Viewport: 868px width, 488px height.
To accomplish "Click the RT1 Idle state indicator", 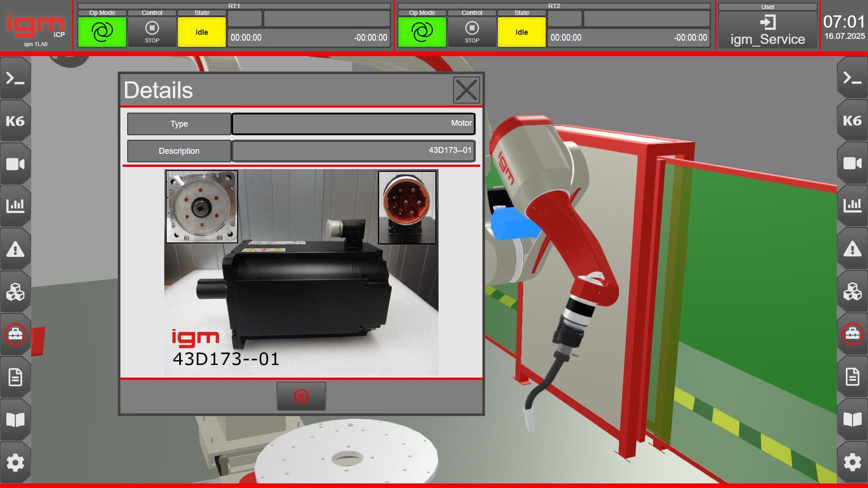I will coord(201,32).
